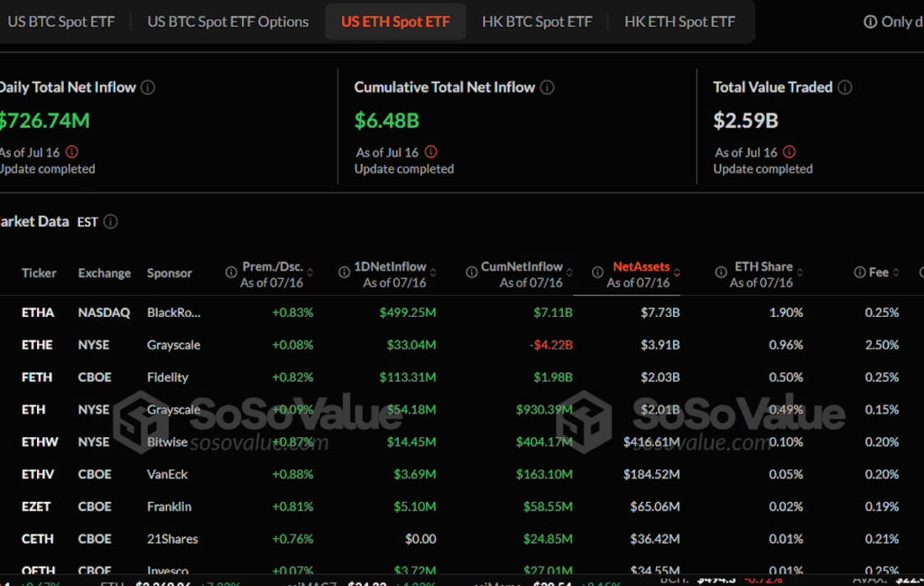Click info icon before CumNetInflow header

[x=471, y=273]
